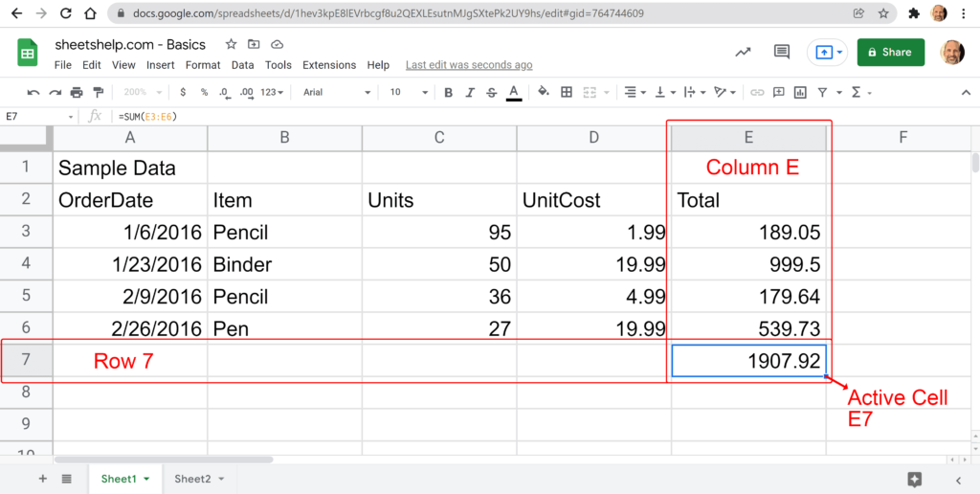Print the spreadsheet using printer icon
Viewport: 980px width, 494px height.
tap(77, 93)
